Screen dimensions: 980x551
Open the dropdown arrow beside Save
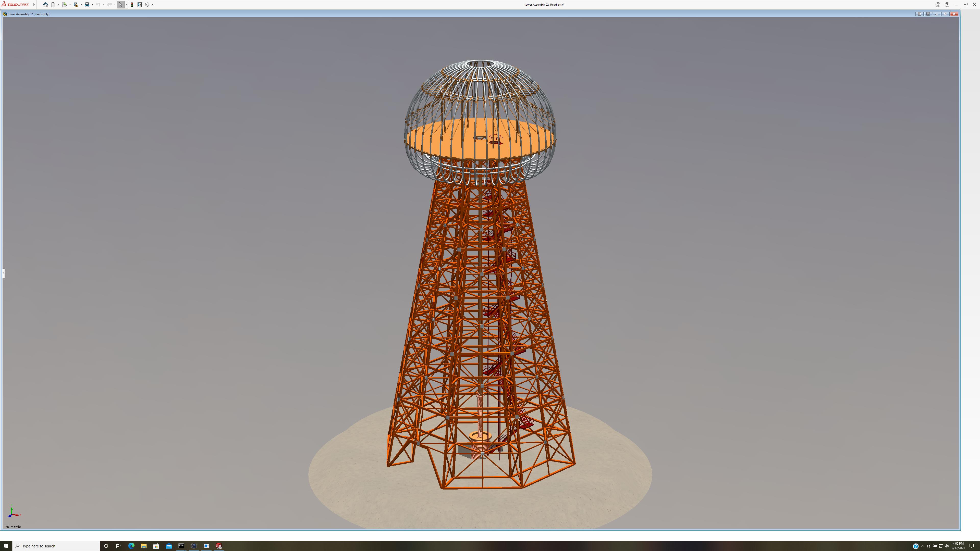(x=81, y=5)
